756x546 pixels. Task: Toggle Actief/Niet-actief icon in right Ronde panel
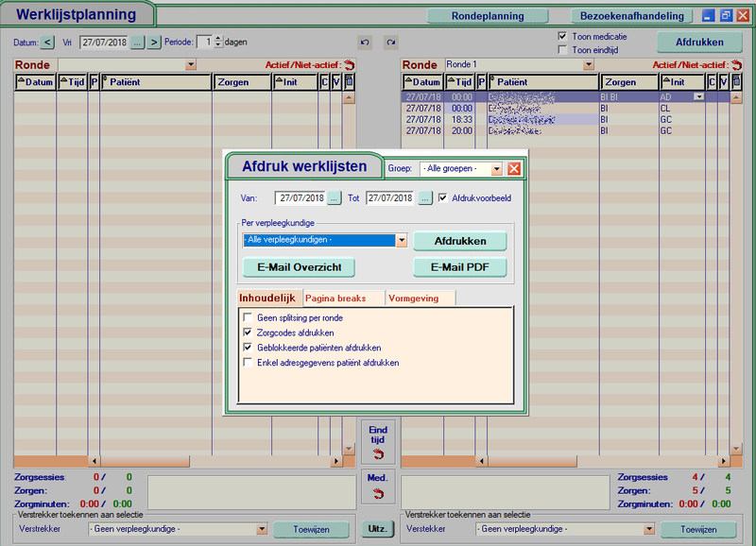735,65
